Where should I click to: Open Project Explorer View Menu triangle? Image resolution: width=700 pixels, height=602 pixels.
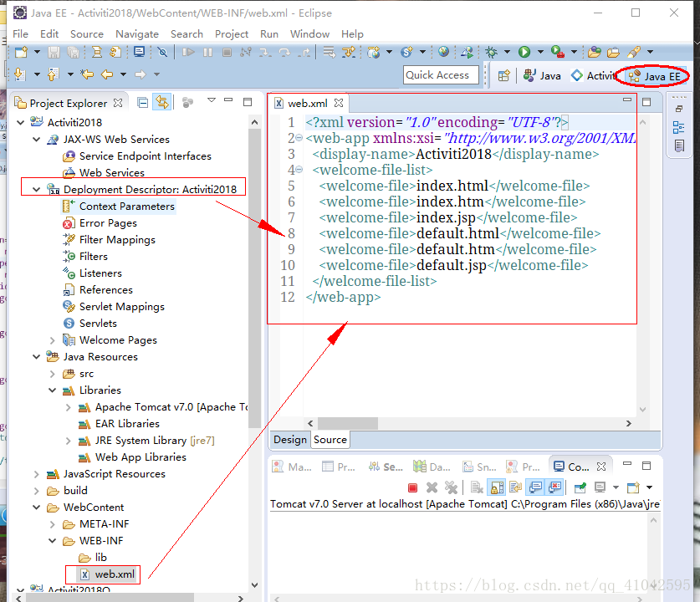pos(212,100)
